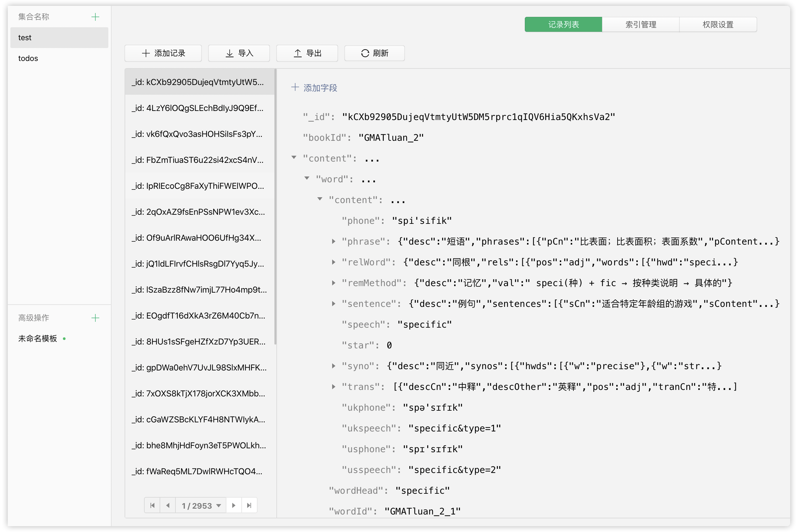Screen dimensions: 796x532
Task: Switch to 权限设置 tab
Action: tap(718, 24)
